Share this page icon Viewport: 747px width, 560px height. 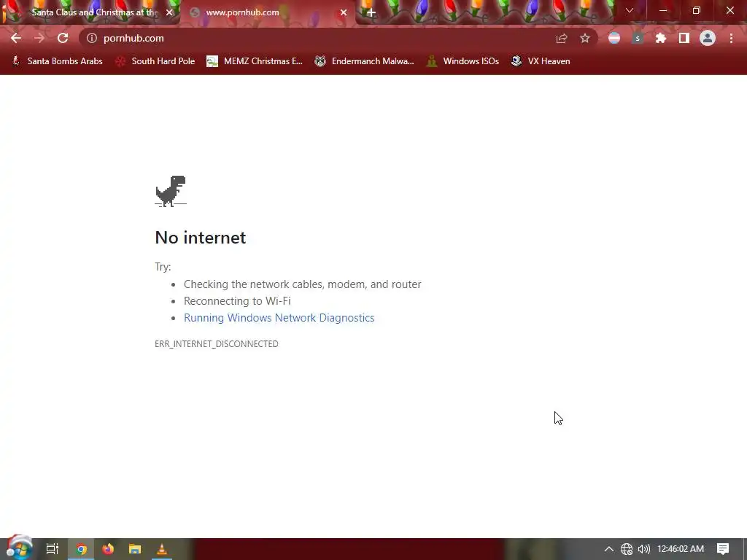pyautogui.click(x=562, y=38)
